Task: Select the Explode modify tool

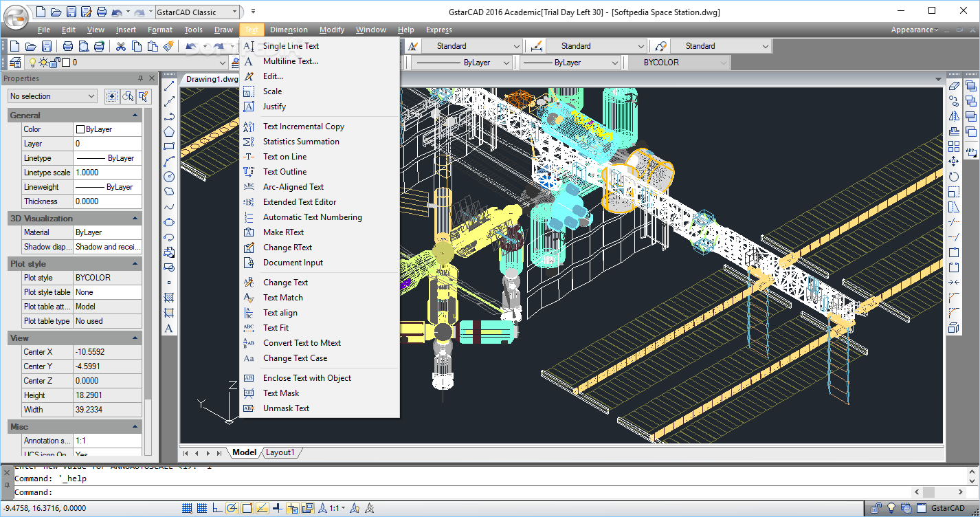Action: point(954,328)
